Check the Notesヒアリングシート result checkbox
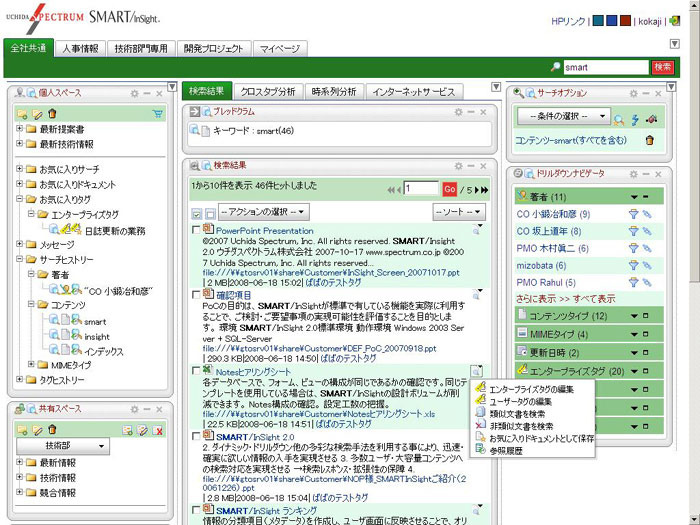Image resolution: width=700 pixels, height=525 pixels. (x=196, y=371)
